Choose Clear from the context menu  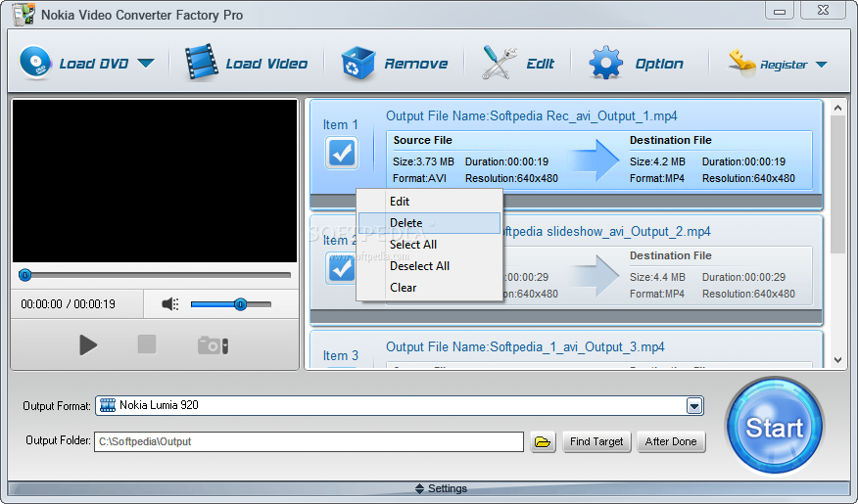[430, 288]
